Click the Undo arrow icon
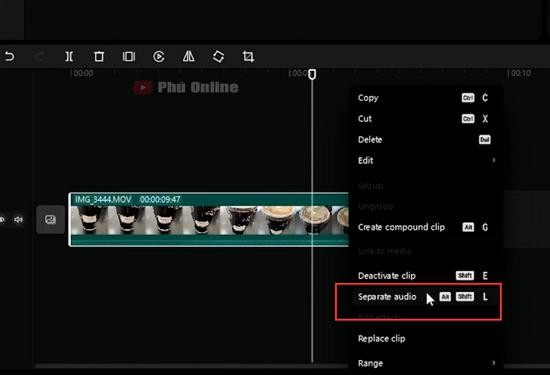The image size is (550, 375). coord(9,56)
